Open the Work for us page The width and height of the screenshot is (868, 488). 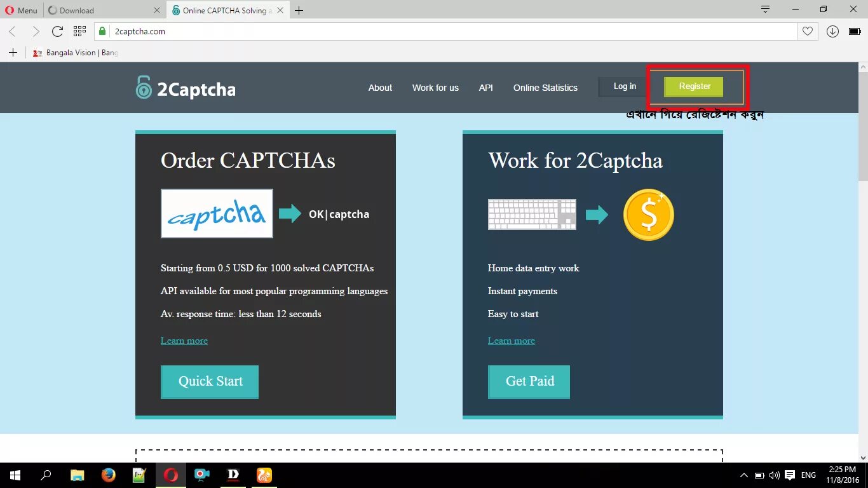[435, 88]
